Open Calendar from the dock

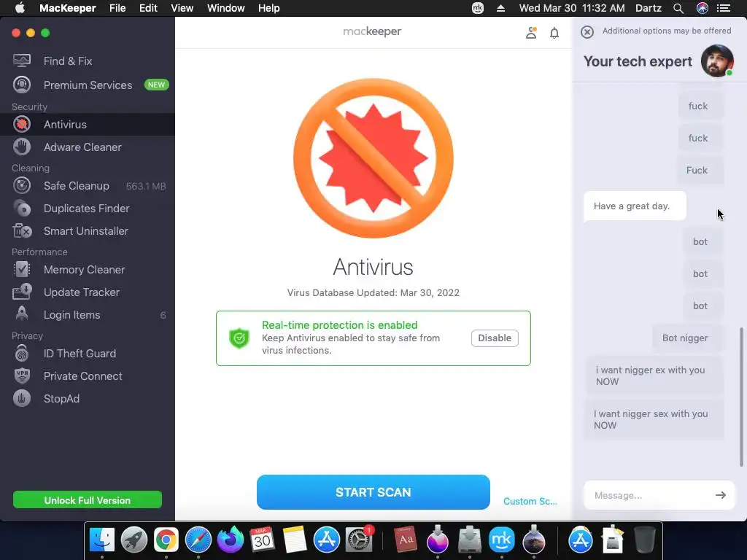point(262,540)
